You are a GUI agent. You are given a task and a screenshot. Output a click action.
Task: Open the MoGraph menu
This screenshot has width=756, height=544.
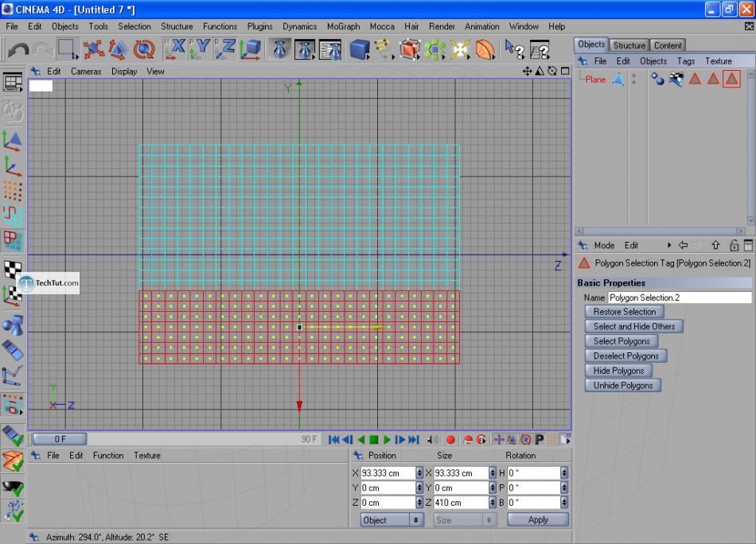[x=343, y=26]
